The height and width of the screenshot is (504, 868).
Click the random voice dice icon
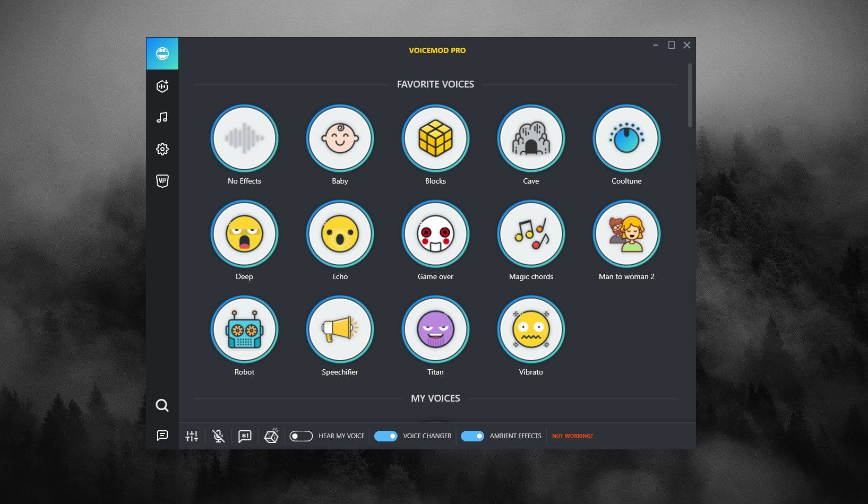271,436
